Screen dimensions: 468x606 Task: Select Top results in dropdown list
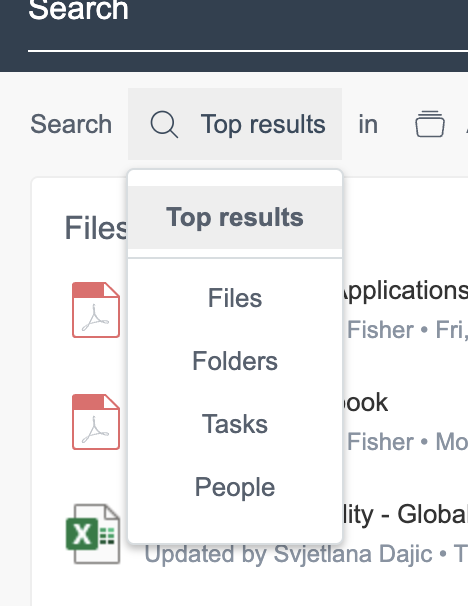235,217
